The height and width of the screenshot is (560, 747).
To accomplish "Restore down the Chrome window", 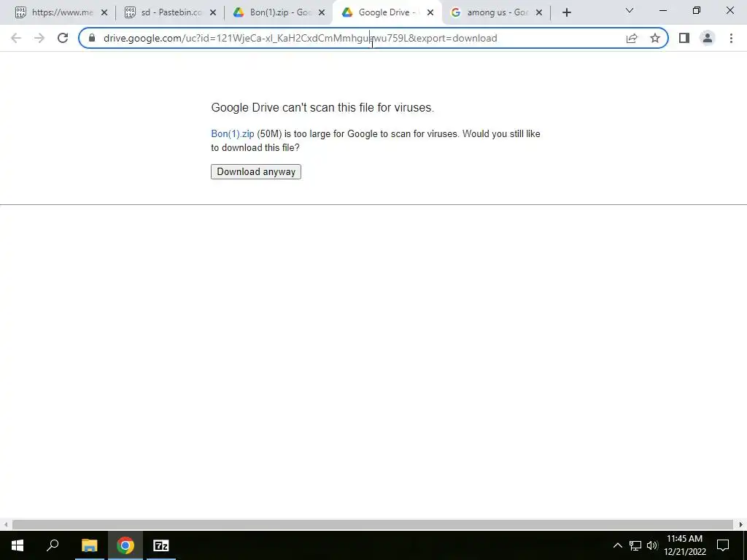I will (697, 10).
